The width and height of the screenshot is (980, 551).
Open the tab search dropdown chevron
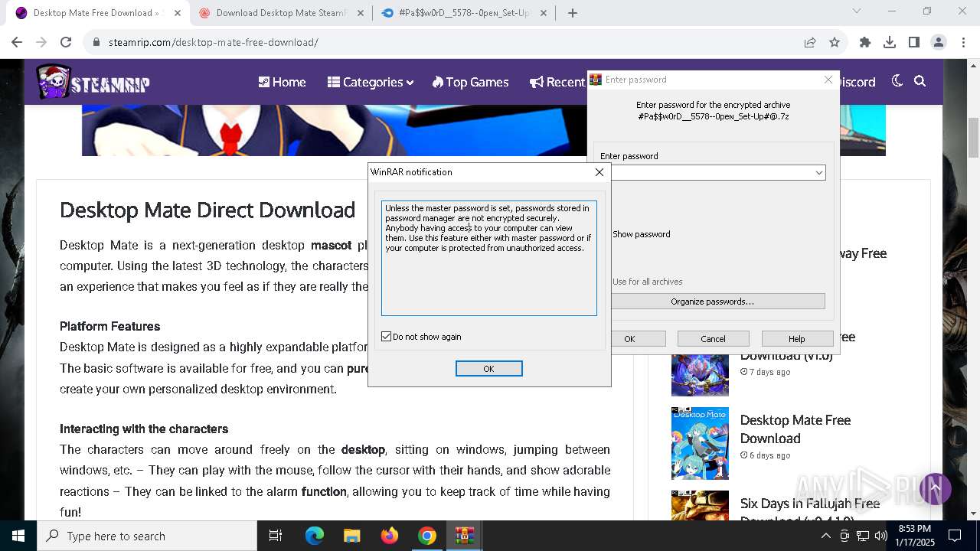(x=857, y=11)
